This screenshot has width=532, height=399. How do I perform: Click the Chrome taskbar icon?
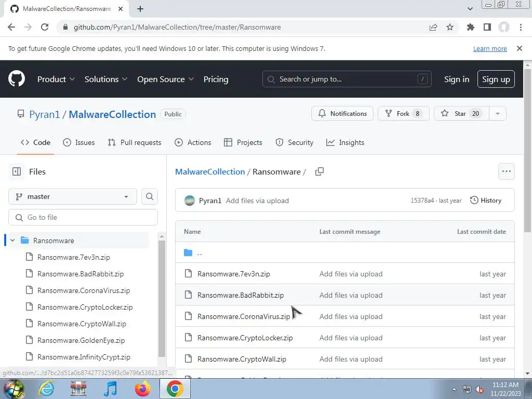pos(175,389)
